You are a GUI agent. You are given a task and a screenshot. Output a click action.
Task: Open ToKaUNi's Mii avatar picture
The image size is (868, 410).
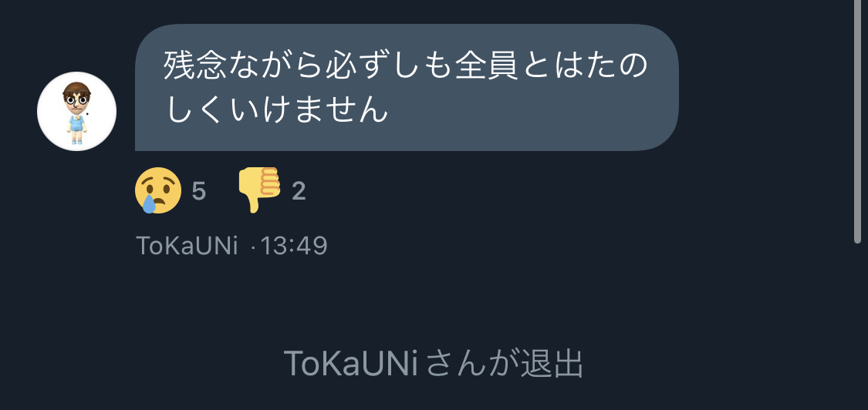[76, 111]
